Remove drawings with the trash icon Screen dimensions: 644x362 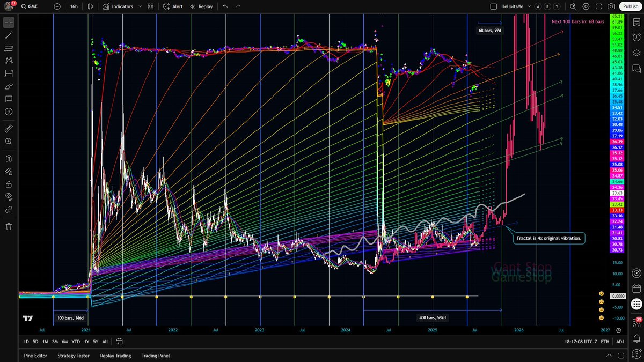click(x=9, y=227)
